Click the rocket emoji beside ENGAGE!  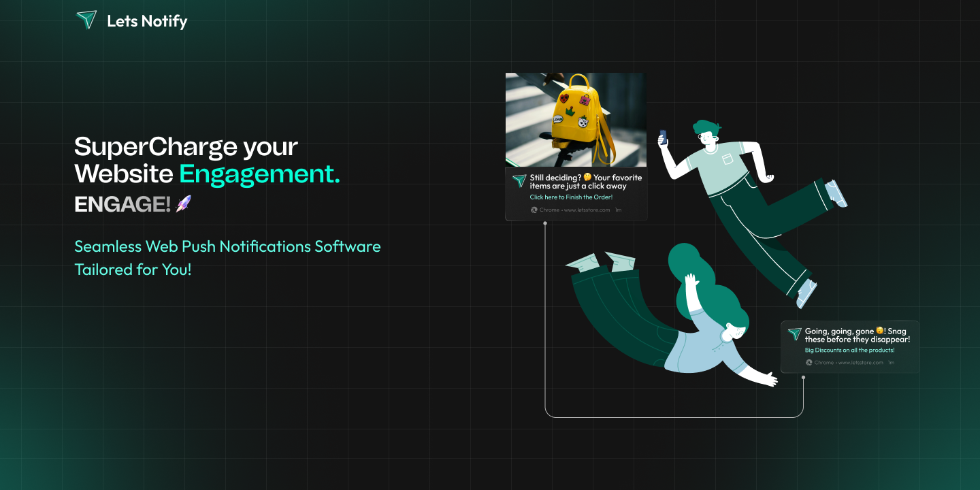pos(183,203)
